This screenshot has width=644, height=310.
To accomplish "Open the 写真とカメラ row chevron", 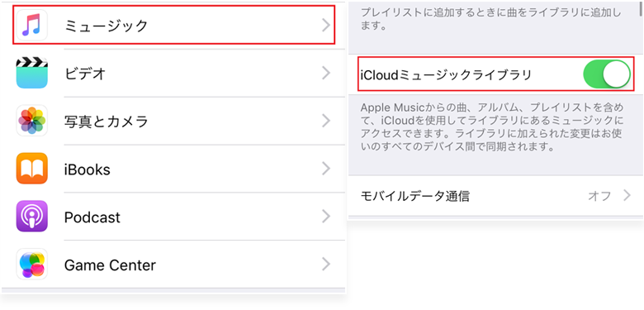I will point(326,121).
